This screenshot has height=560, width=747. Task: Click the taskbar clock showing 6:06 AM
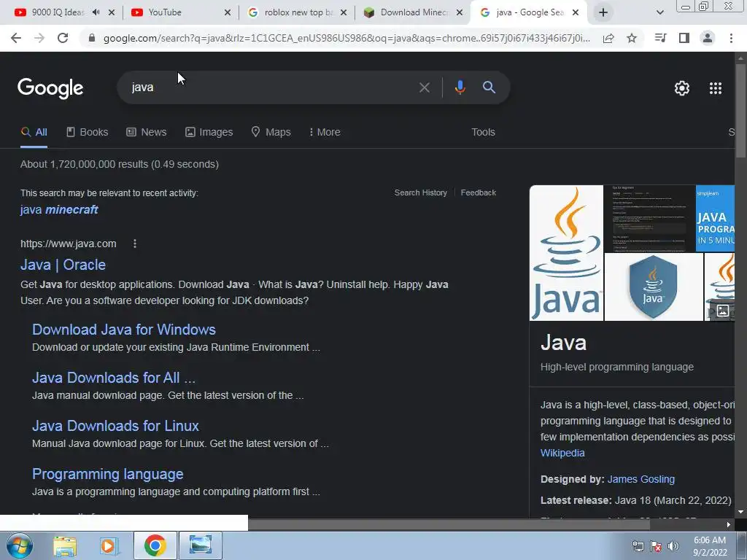(709, 546)
